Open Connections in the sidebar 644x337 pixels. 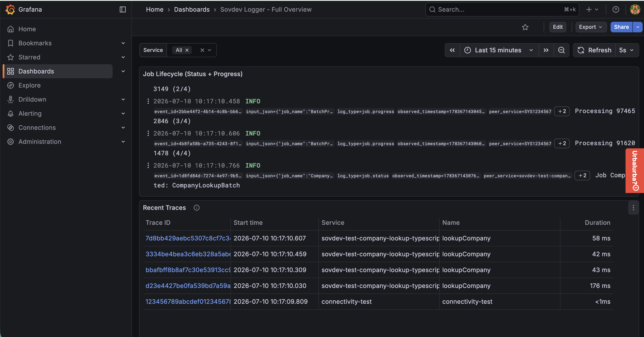pos(37,128)
